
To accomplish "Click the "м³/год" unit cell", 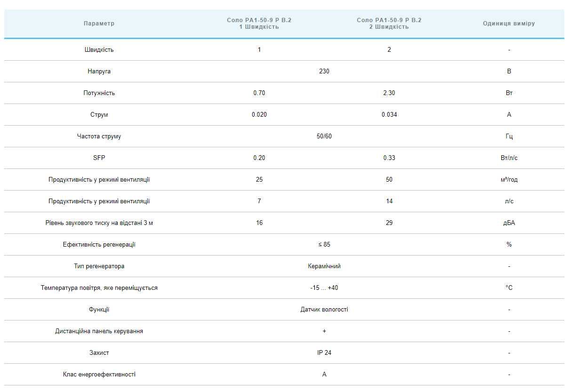I will coord(509,180).
